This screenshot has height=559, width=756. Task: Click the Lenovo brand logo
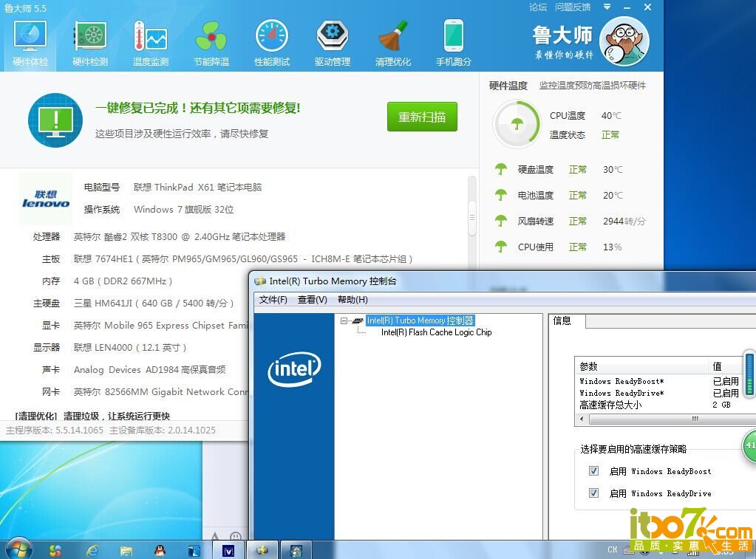[x=46, y=199]
